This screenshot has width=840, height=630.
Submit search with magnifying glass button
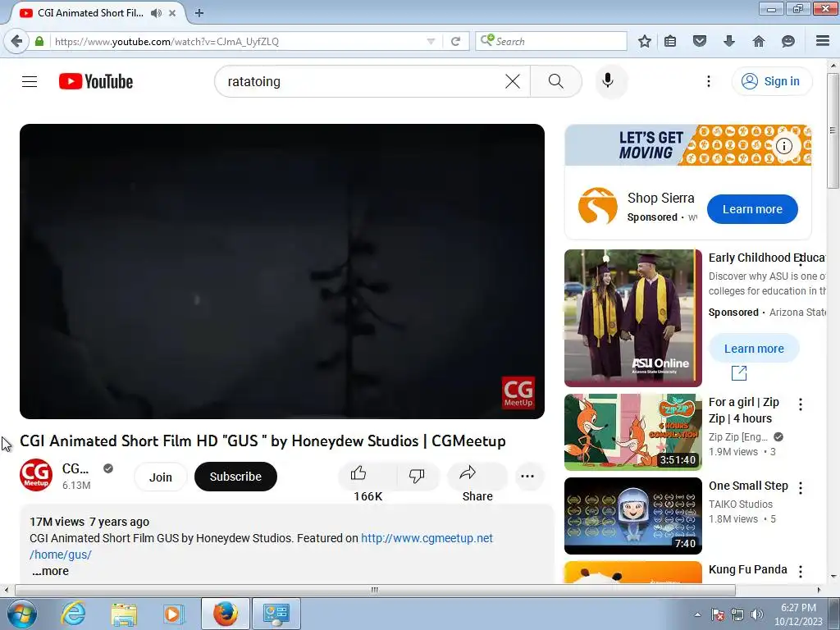coord(555,81)
